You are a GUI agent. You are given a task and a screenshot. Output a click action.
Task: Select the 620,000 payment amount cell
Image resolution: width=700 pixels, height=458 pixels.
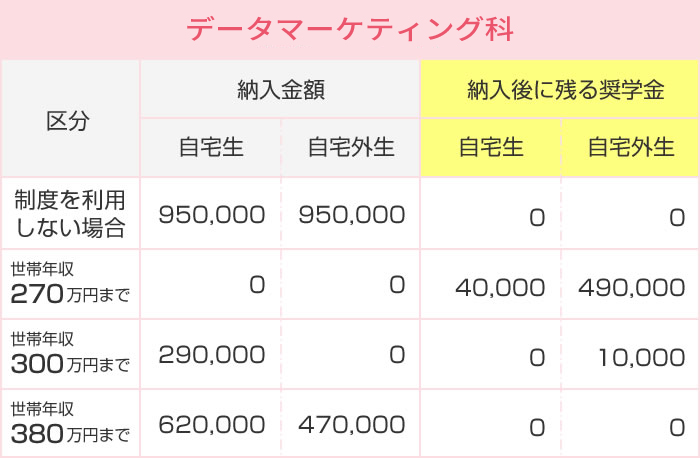click(x=211, y=423)
